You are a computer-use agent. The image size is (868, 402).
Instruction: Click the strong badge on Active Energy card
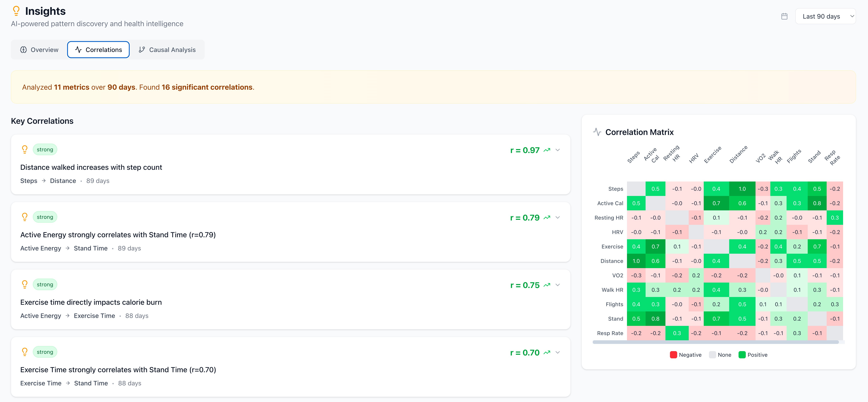click(x=45, y=217)
